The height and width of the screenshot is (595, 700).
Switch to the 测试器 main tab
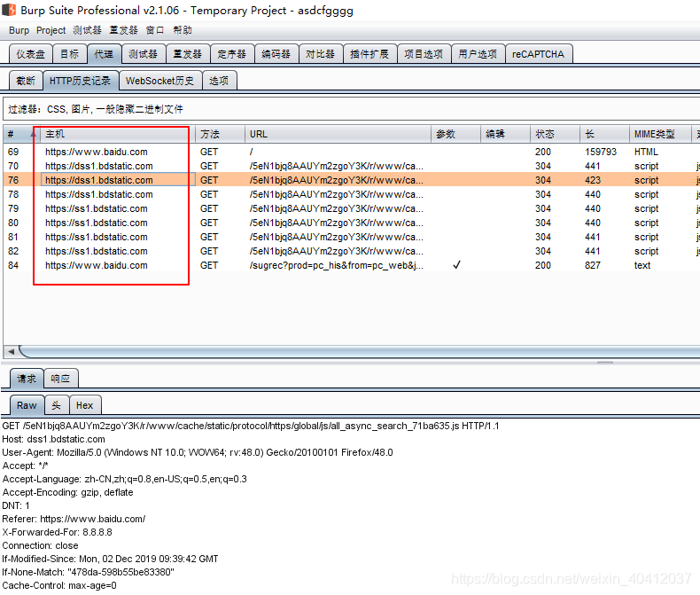(144, 54)
